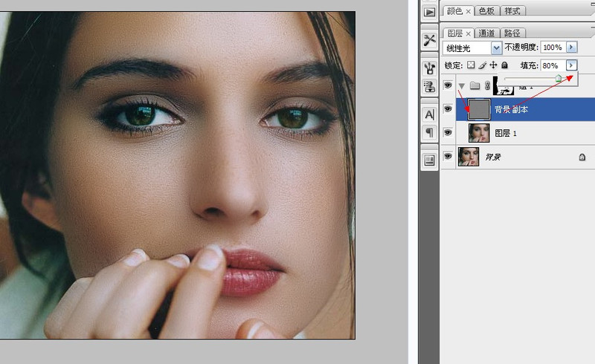
Task: Open the Paragraph panel pilcrow icon
Action: [x=429, y=132]
